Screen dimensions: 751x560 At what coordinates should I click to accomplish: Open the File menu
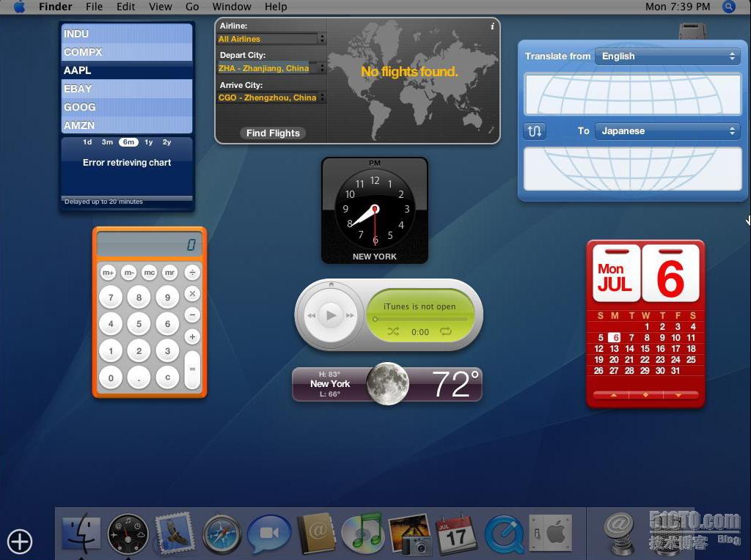click(x=94, y=7)
